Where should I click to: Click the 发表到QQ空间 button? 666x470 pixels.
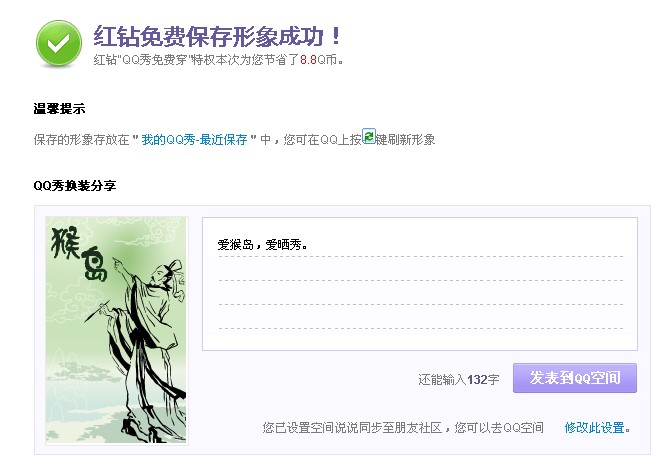pos(575,377)
